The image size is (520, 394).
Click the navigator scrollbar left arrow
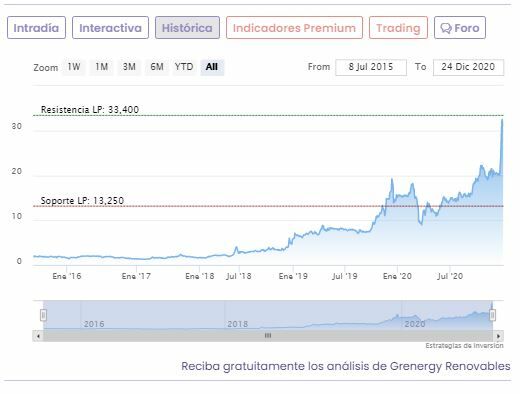coord(38,336)
